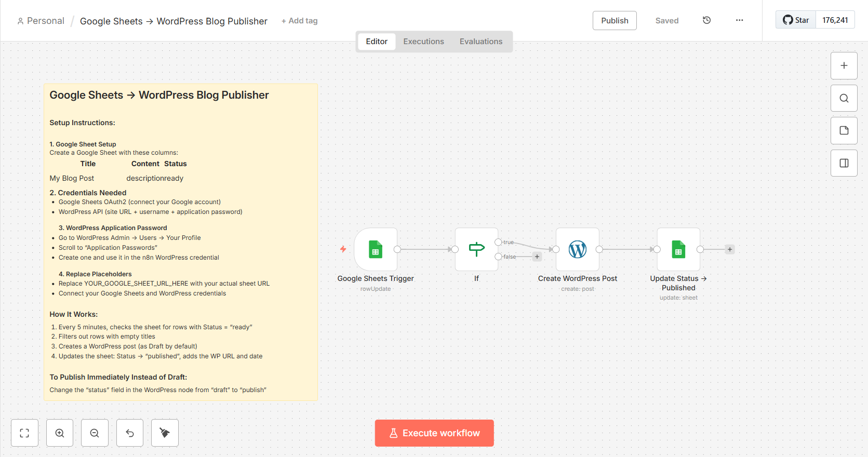Click fit-to-view zoom icon
This screenshot has height=457, width=868.
click(x=24, y=433)
